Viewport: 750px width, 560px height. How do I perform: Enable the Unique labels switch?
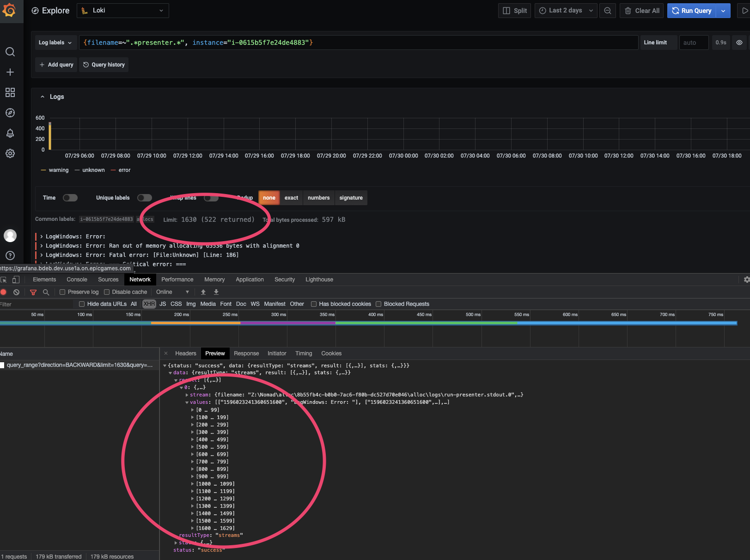coord(144,197)
